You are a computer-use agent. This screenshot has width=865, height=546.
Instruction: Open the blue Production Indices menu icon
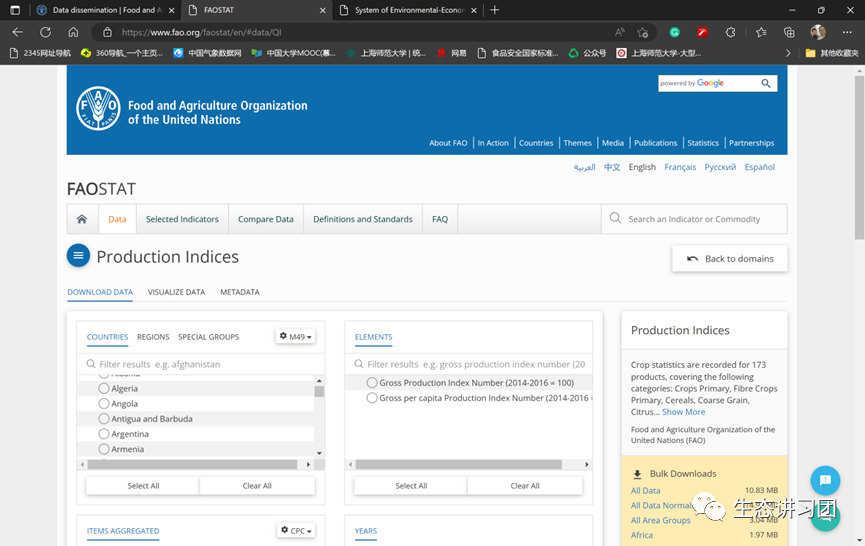tap(78, 255)
